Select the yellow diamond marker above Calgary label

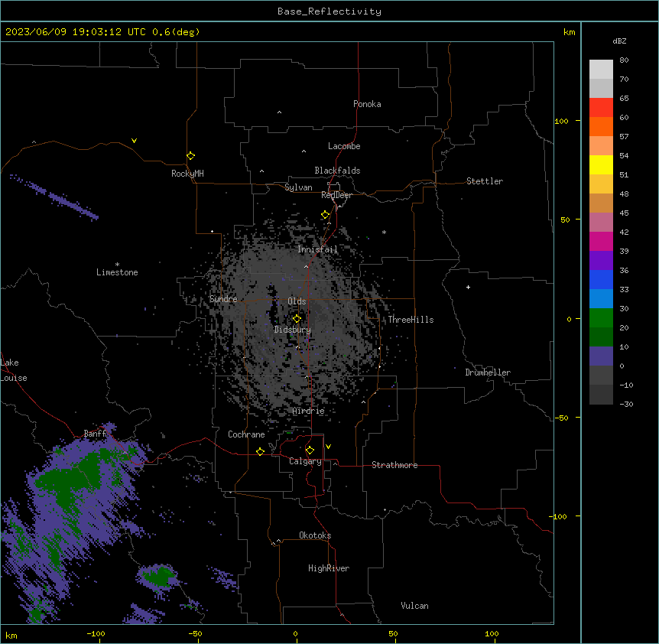click(x=310, y=450)
